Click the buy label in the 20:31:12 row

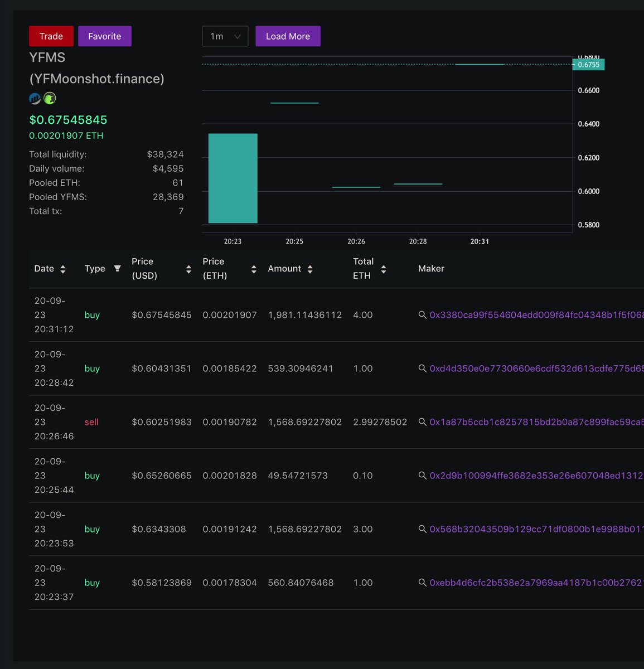(92, 315)
